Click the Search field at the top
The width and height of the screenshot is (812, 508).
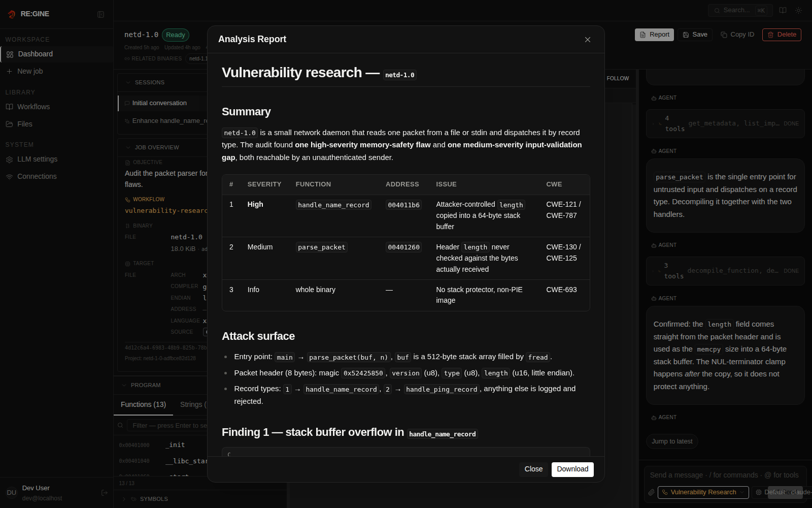pos(740,10)
